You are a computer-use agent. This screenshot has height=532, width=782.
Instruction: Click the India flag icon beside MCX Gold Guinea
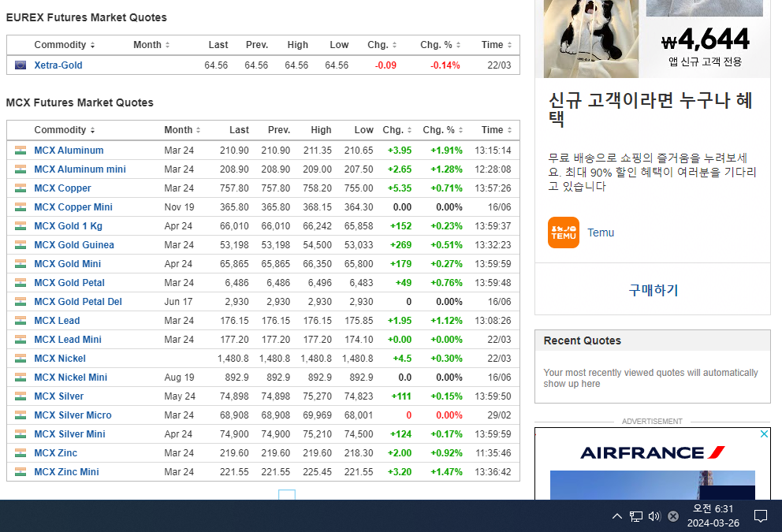[x=20, y=245]
